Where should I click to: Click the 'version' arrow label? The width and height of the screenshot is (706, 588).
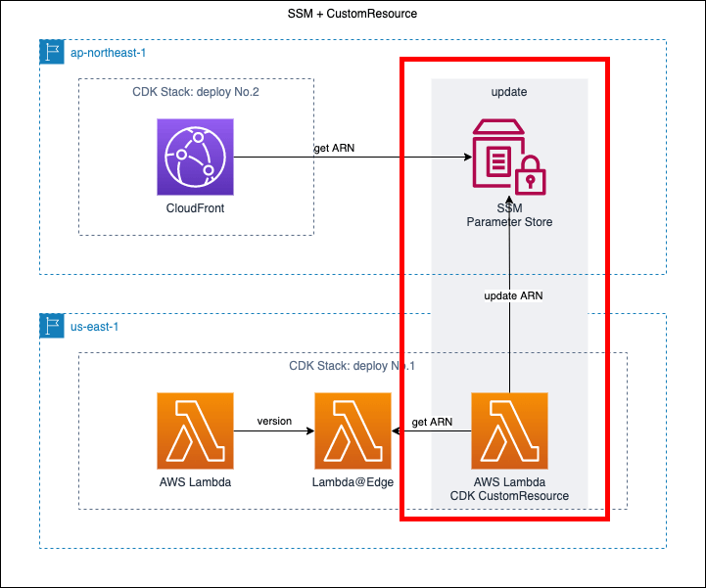pyautogui.click(x=274, y=421)
